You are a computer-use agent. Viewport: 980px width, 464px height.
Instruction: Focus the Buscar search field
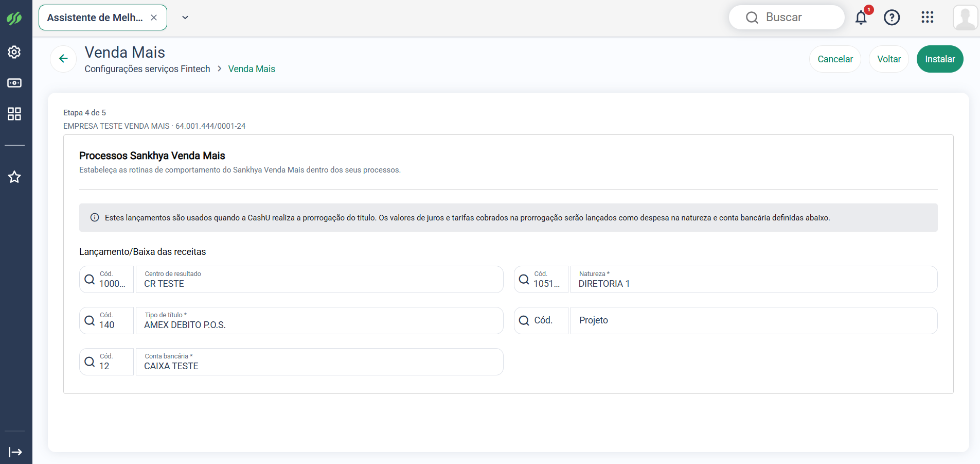787,18
